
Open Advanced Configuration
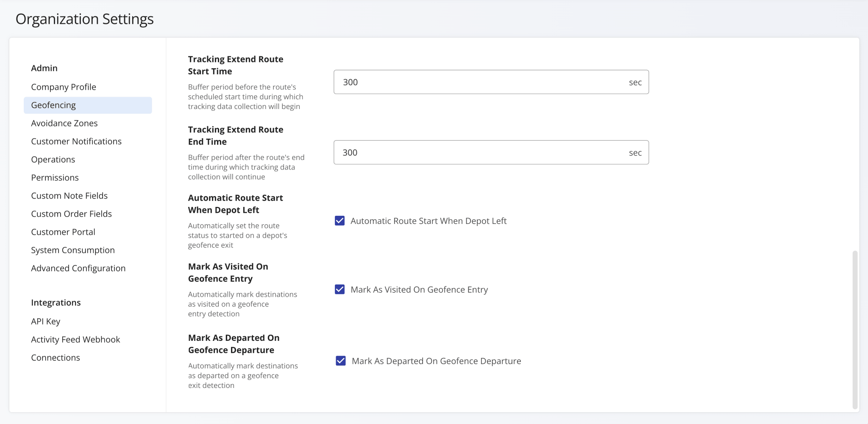pyautogui.click(x=78, y=268)
